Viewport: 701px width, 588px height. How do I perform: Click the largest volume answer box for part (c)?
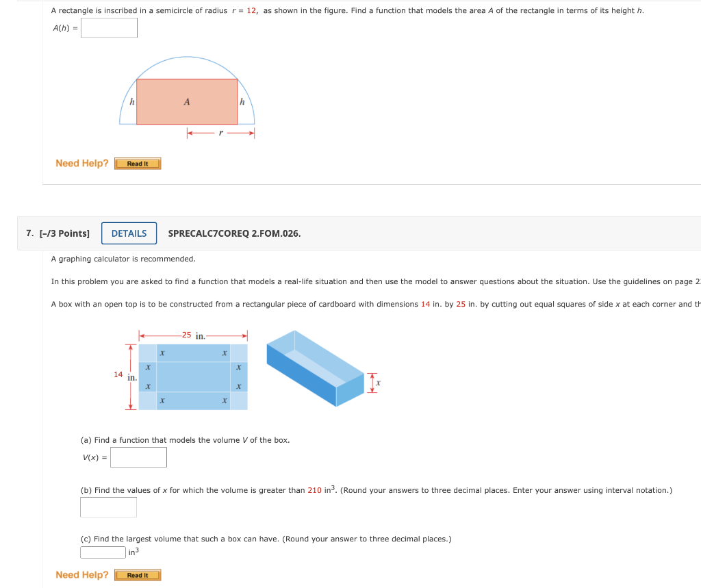click(x=102, y=552)
